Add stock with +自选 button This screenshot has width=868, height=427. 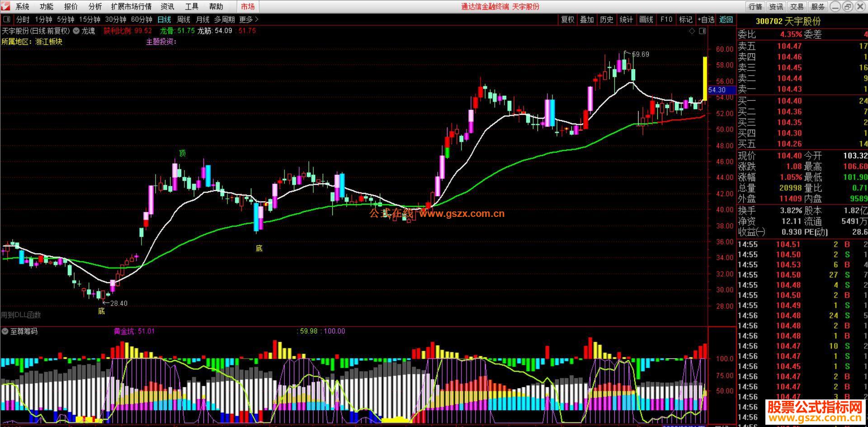(x=706, y=19)
